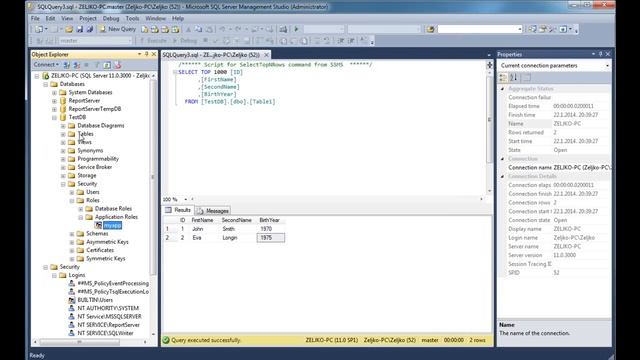640x360 pixels.
Task: Click the Cut icon in the toolbar
Action: (x=188, y=29)
